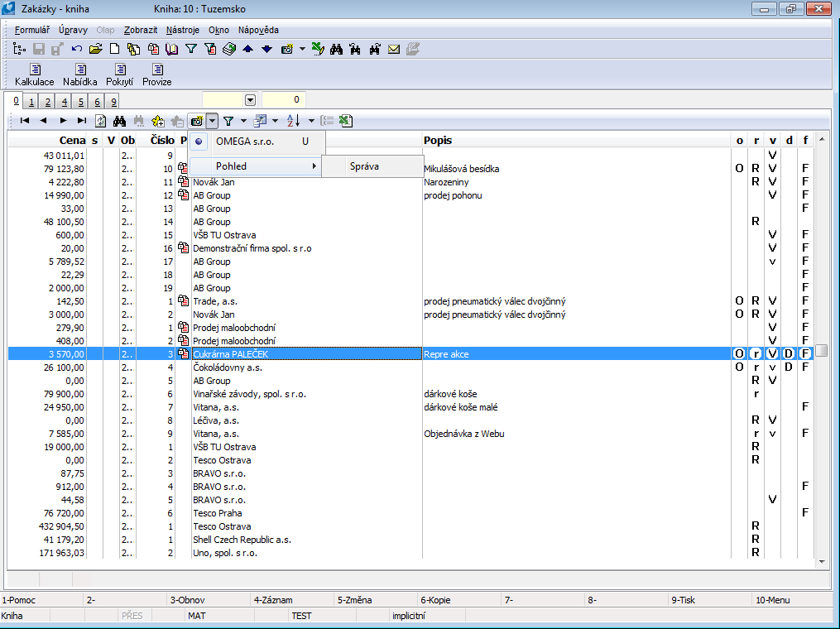Click binoculars search icon in grid toolbar
The image size is (840, 629).
click(x=119, y=121)
